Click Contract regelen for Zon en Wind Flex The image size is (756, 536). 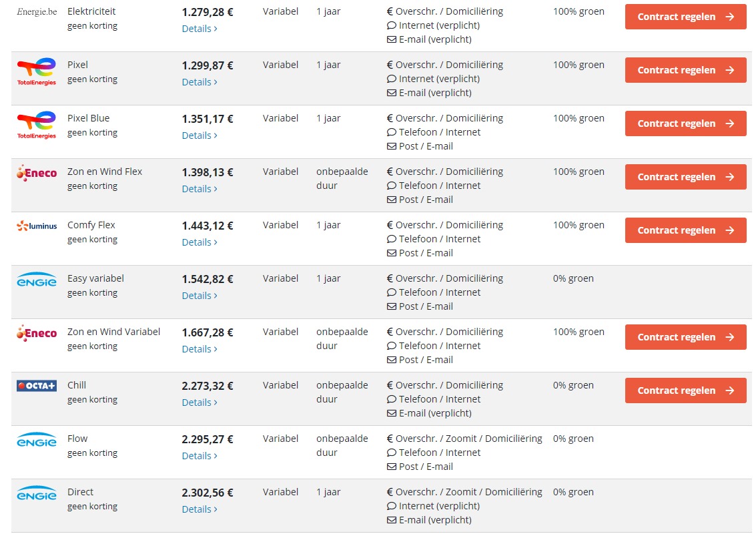pyautogui.click(x=685, y=177)
